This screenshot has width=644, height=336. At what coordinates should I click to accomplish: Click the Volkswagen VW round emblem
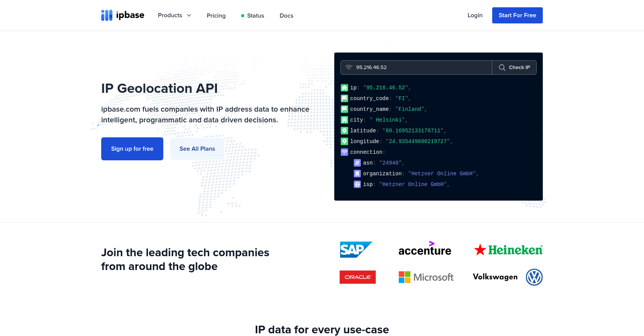(x=534, y=277)
